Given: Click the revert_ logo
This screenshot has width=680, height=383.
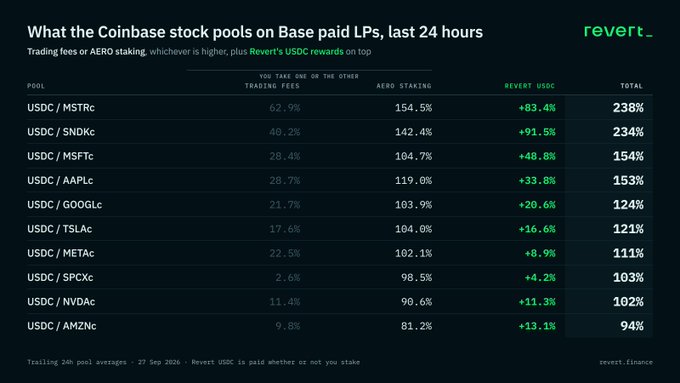Looking at the screenshot, I should point(618,31).
